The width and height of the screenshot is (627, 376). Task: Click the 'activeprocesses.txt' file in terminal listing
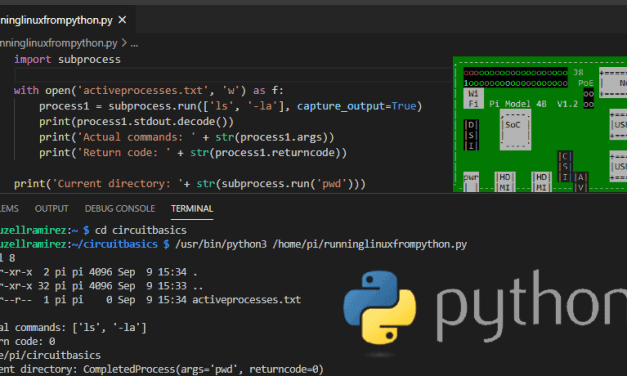click(247, 300)
